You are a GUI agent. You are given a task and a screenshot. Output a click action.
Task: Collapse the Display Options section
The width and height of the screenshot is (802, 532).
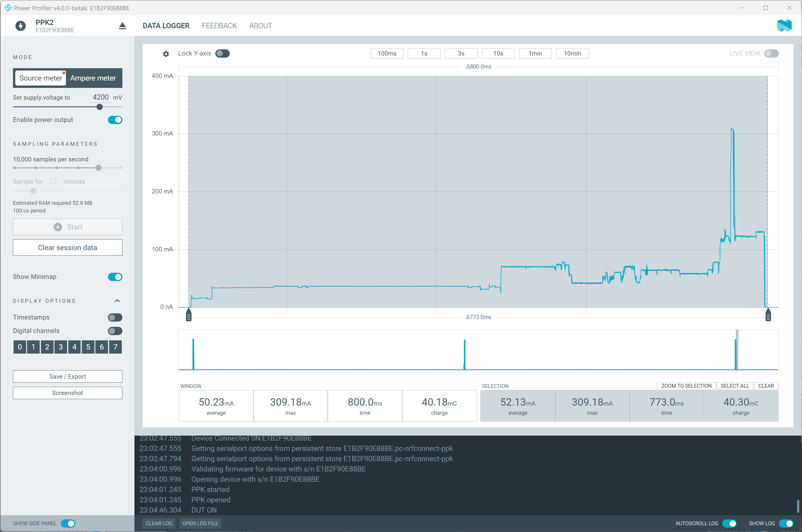click(117, 301)
